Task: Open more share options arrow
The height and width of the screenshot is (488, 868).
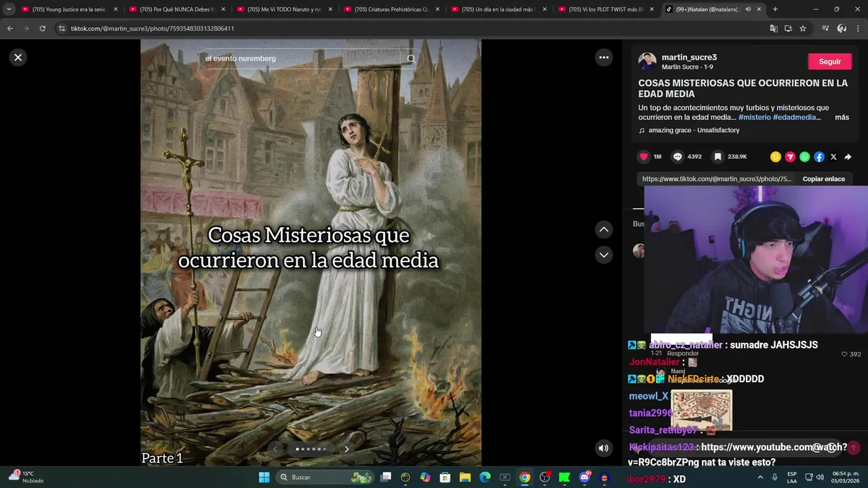Action: [x=848, y=157]
